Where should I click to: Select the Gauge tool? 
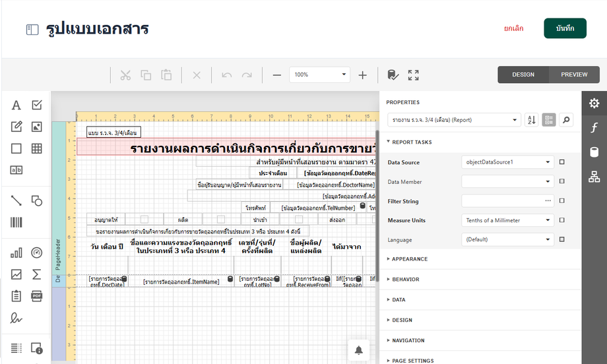37,253
